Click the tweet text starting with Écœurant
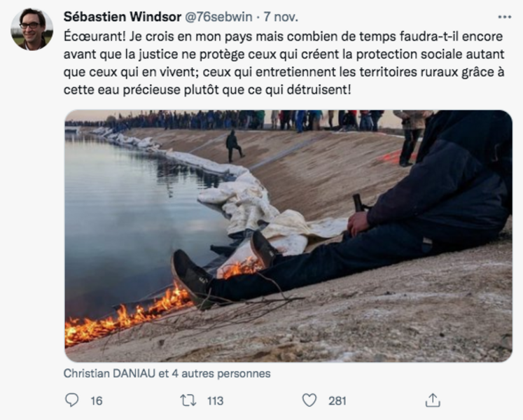Screen dimensions: 523x420 tap(284, 63)
